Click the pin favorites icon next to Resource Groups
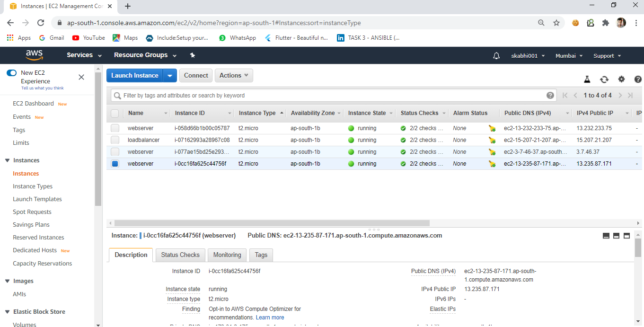The height and width of the screenshot is (327, 644). tap(192, 55)
